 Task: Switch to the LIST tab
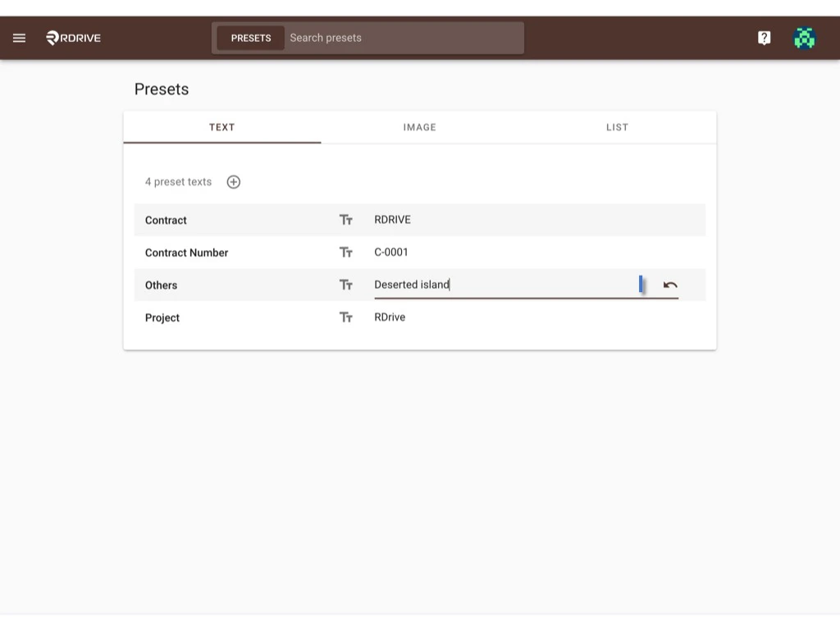pyautogui.click(x=617, y=127)
